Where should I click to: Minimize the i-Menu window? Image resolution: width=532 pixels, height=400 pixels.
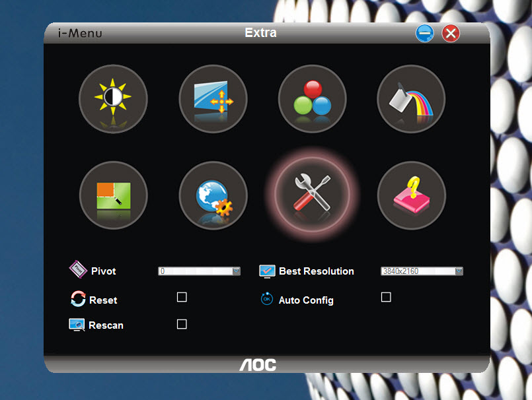tap(425, 33)
